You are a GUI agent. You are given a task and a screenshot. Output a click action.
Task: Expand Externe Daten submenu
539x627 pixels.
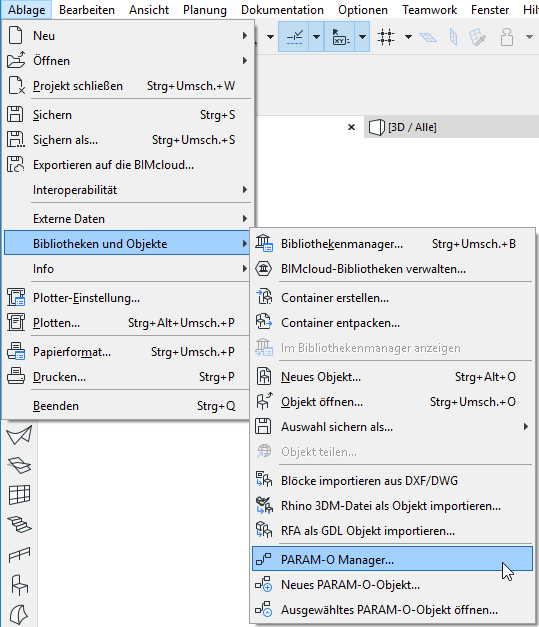tap(128, 219)
